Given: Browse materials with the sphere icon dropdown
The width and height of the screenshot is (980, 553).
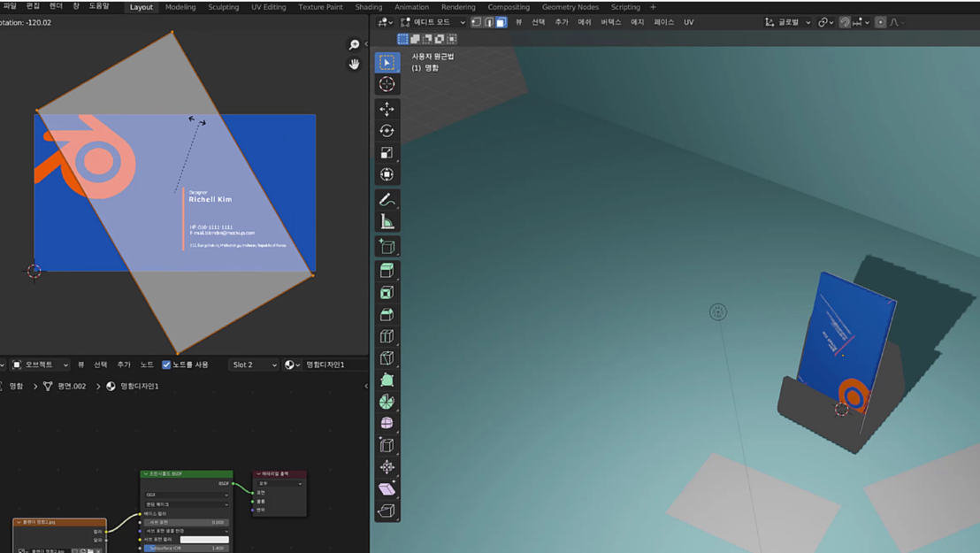Looking at the screenshot, I should point(292,365).
